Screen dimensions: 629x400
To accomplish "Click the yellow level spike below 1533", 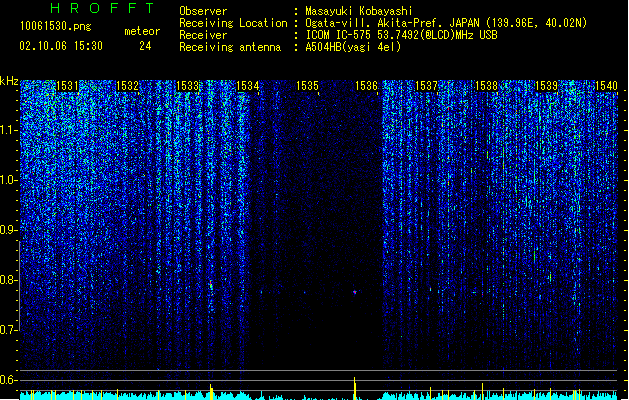I will 211,392.
